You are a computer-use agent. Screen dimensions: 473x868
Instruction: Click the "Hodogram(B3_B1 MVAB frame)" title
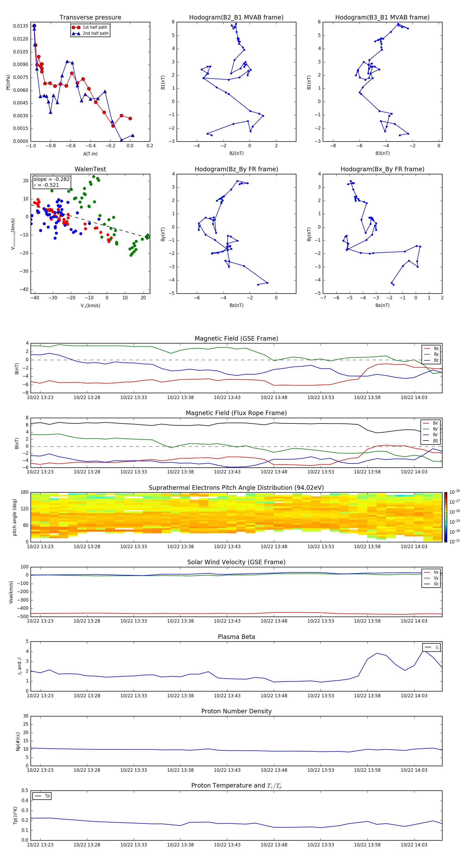point(382,18)
